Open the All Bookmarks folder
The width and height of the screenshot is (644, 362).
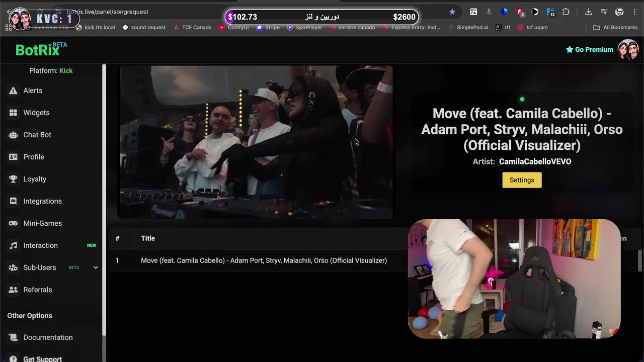point(615,27)
